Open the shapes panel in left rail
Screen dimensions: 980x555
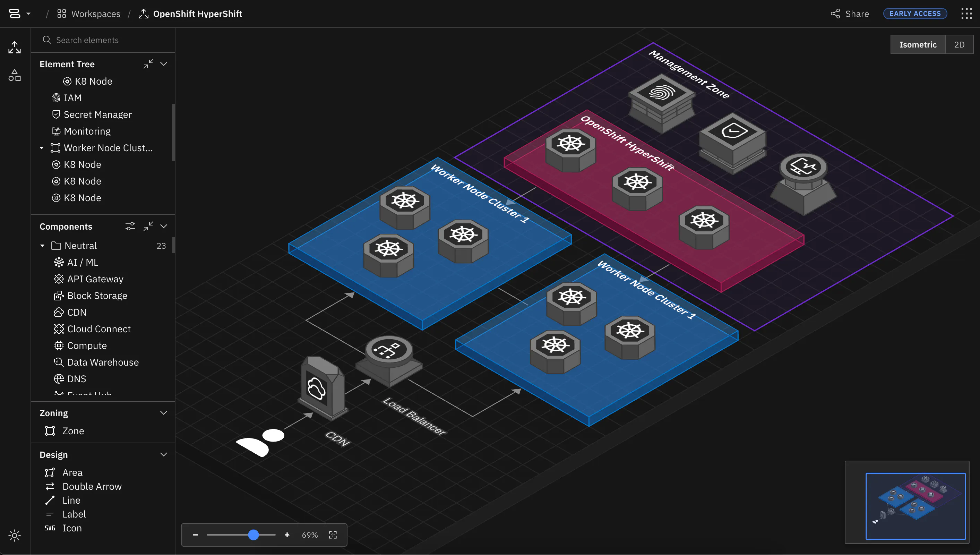click(x=15, y=75)
